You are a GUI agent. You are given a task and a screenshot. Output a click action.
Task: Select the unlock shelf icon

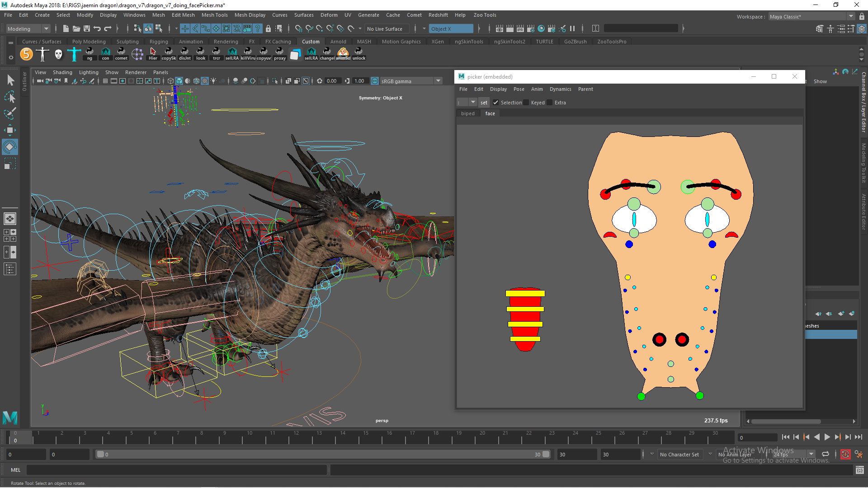point(359,54)
